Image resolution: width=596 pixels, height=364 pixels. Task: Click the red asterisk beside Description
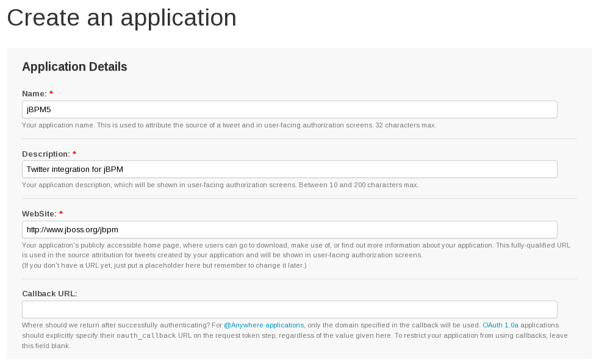point(74,154)
